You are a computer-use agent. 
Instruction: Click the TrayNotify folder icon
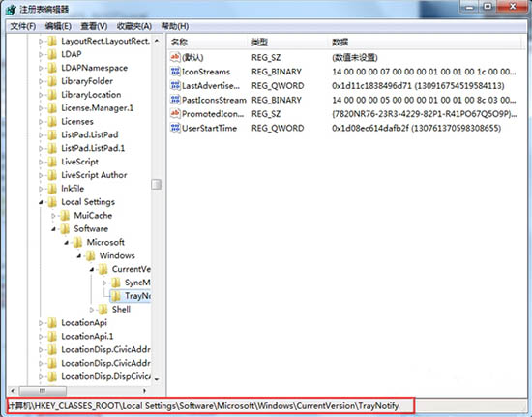tap(116, 296)
